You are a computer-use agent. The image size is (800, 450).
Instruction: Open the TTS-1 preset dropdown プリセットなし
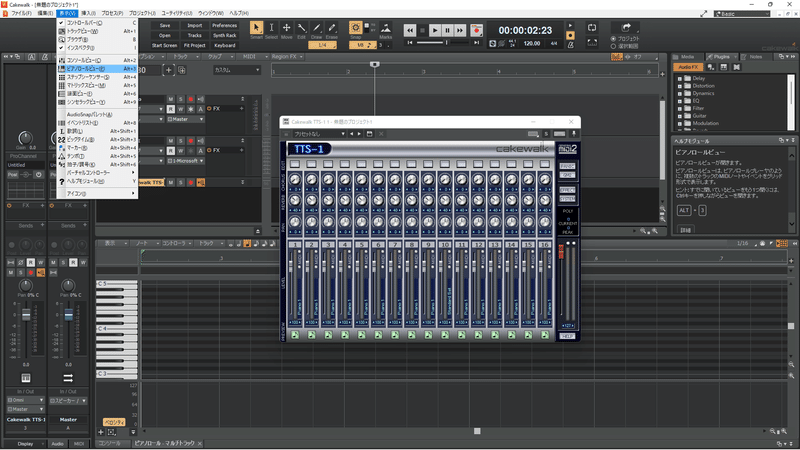click(319, 134)
